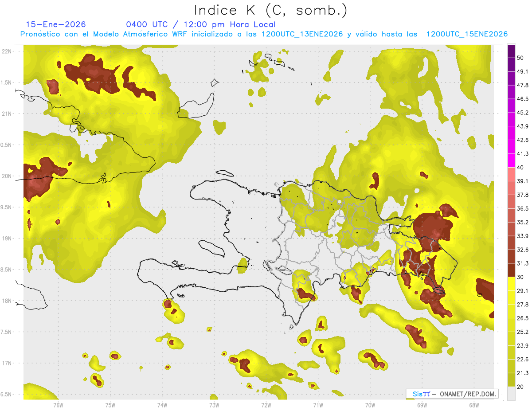Click the "21.3" value on the color scale
Image resolution: width=532 pixels, height=411 pixels.
tap(522, 373)
